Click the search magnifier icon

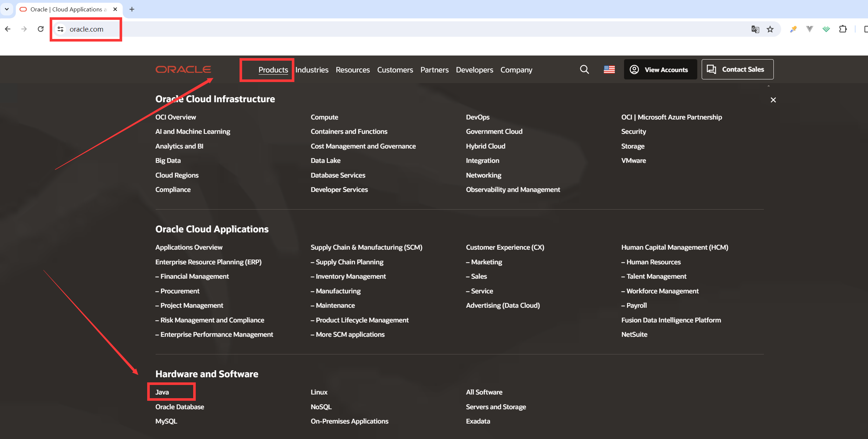pyautogui.click(x=584, y=69)
